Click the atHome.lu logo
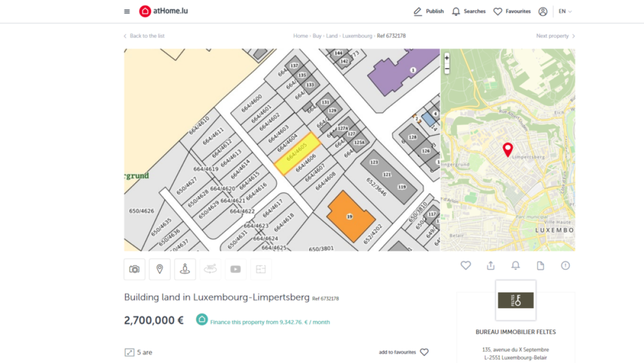This screenshot has height=363, width=644. pyautogui.click(x=164, y=11)
